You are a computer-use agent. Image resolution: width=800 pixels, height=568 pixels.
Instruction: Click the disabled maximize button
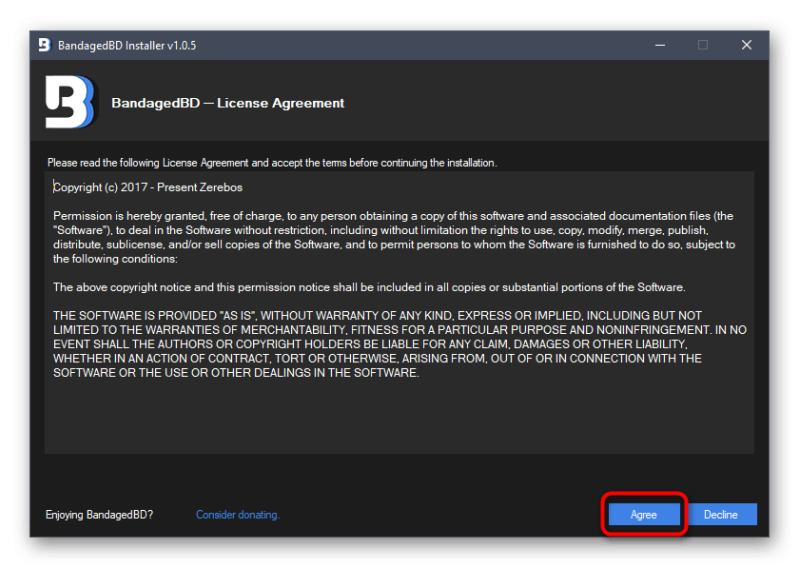point(703,45)
